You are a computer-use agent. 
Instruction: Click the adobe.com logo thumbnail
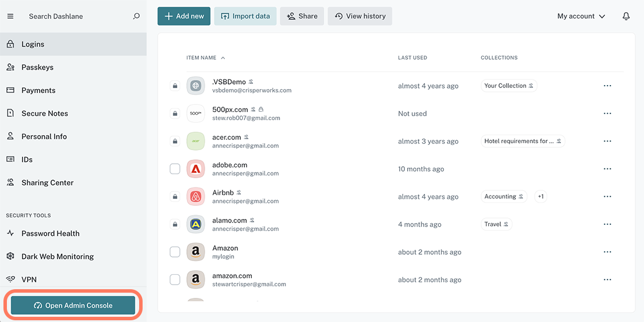click(195, 169)
